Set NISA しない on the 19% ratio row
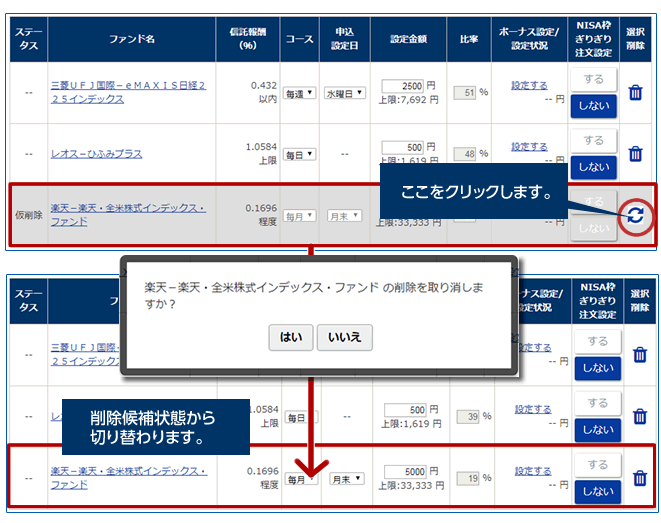661x523 pixels. pyautogui.click(x=598, y=492)
